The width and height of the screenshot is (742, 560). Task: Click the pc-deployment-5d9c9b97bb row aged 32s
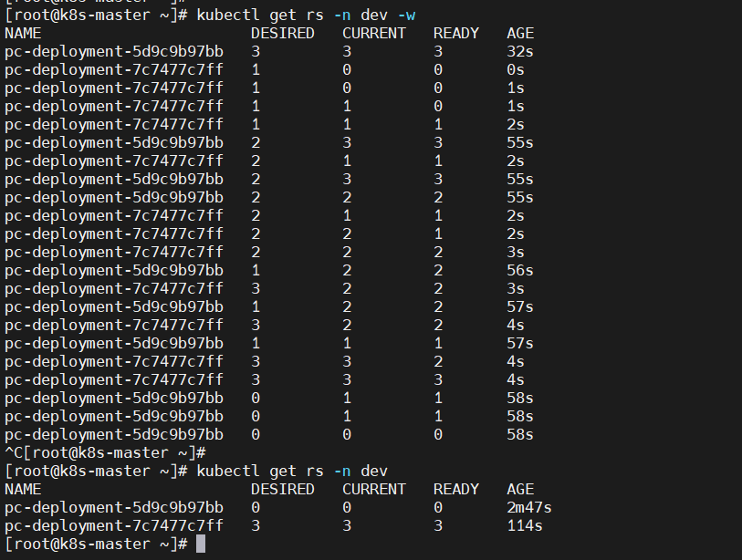(269, 52)
